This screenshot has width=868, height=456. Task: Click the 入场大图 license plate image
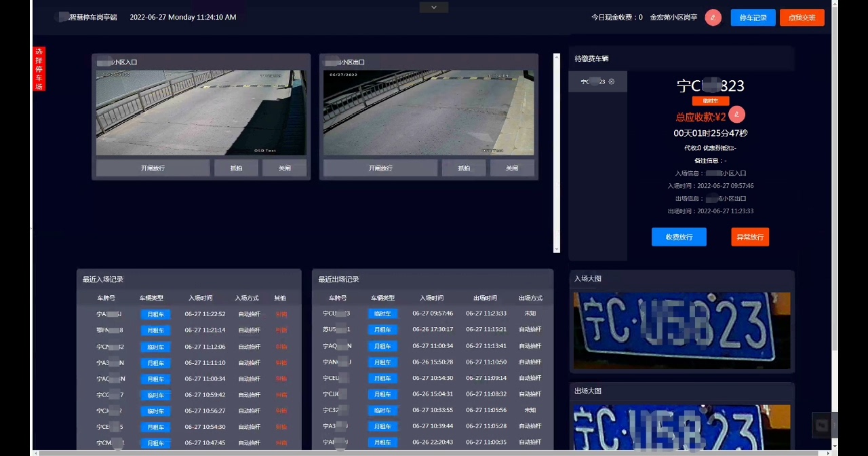682,330
